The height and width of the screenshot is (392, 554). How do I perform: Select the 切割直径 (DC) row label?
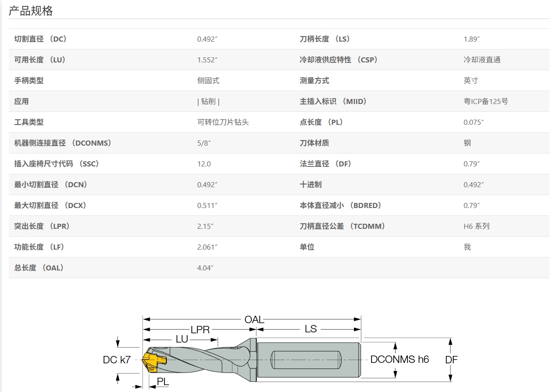pos(41,39)
